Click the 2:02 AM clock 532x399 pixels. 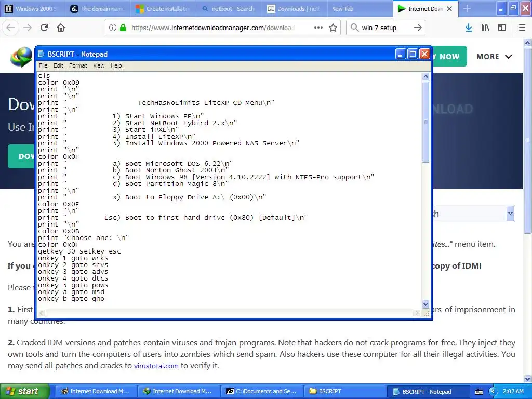[513, 391]
